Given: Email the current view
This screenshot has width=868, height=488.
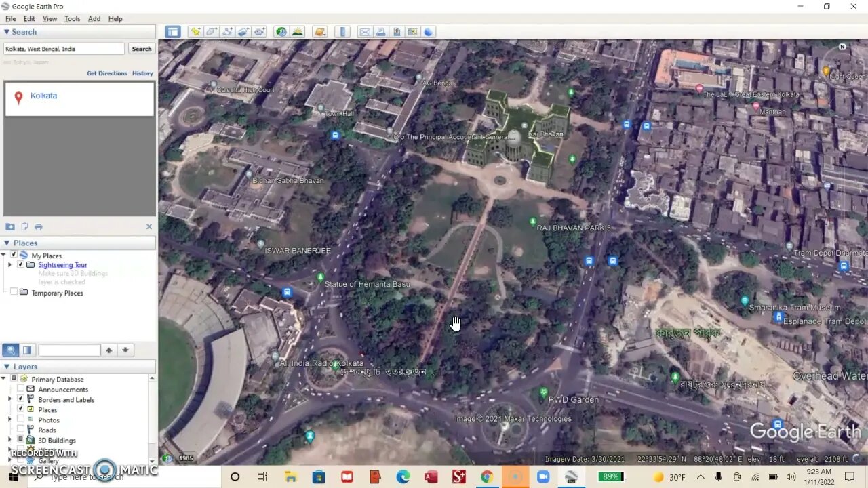Looking at the screenshot, I should 365,32.
